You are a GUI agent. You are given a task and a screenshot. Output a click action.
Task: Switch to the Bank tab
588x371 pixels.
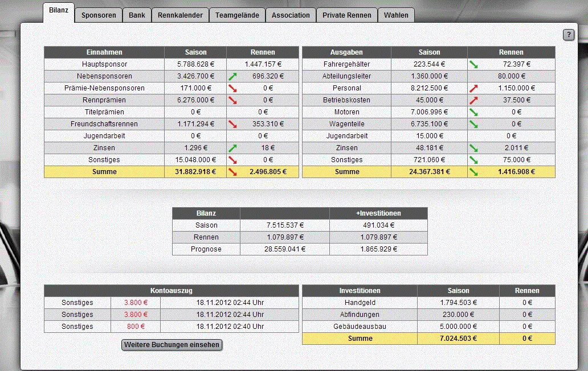click(137, 15)
